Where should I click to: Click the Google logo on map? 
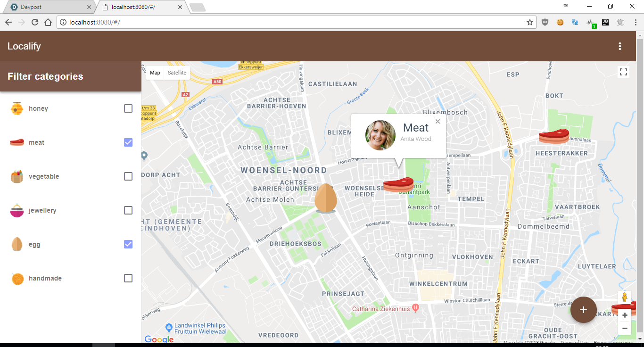[159, 339]
